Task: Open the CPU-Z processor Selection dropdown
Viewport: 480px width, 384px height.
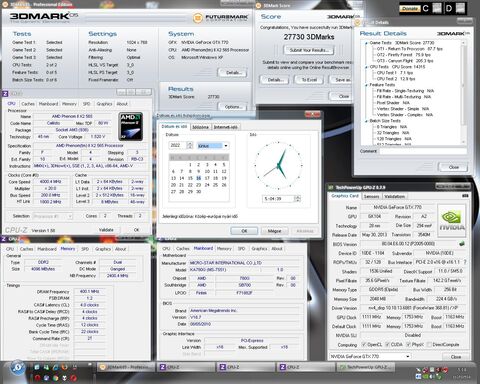Action: coord(53,216)
